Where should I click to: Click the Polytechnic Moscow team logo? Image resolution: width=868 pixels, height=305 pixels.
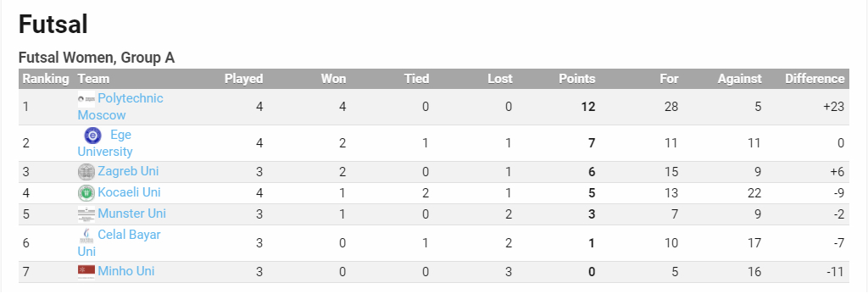coord(86,98)
